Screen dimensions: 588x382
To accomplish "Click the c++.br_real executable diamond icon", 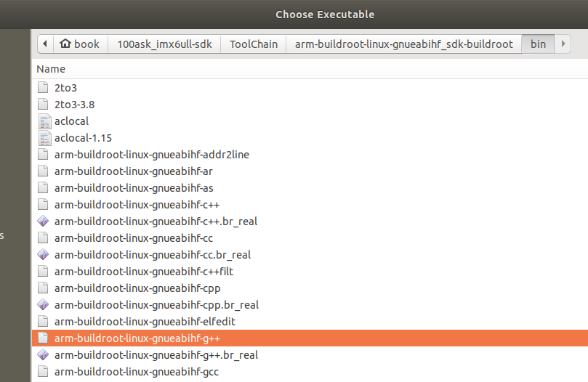I will click(x=43, y=222).
